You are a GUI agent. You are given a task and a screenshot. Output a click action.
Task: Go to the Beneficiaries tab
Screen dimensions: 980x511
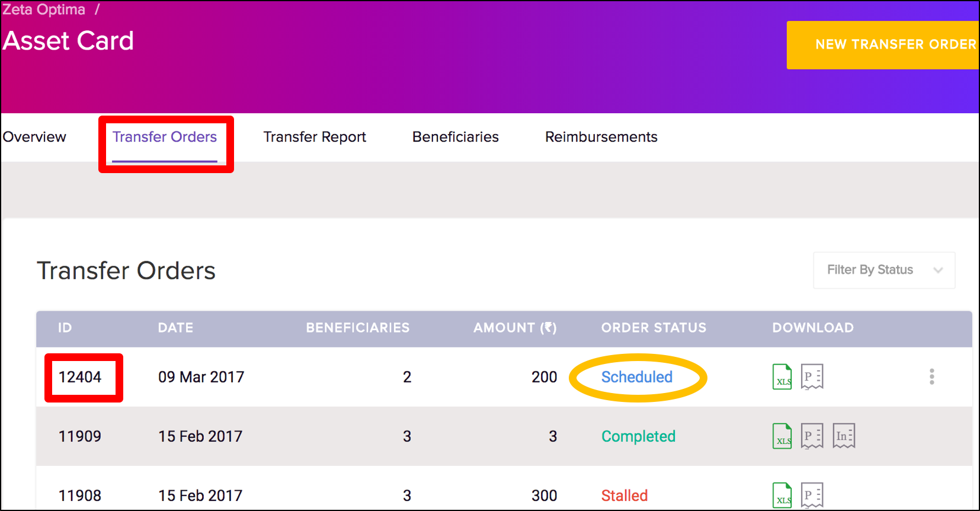[x=455, y=137]
